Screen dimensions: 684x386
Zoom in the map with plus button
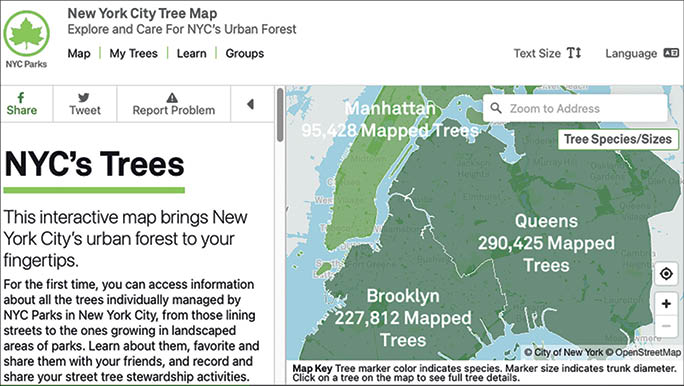(666, 304)
